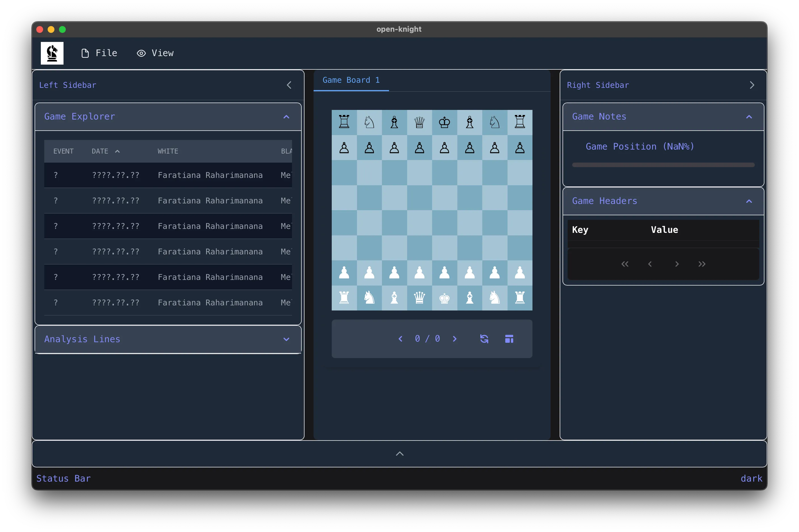This screenshot has width=799, height=532.
Task: Expand the Analysis Lines section
Action: point(286,339)
